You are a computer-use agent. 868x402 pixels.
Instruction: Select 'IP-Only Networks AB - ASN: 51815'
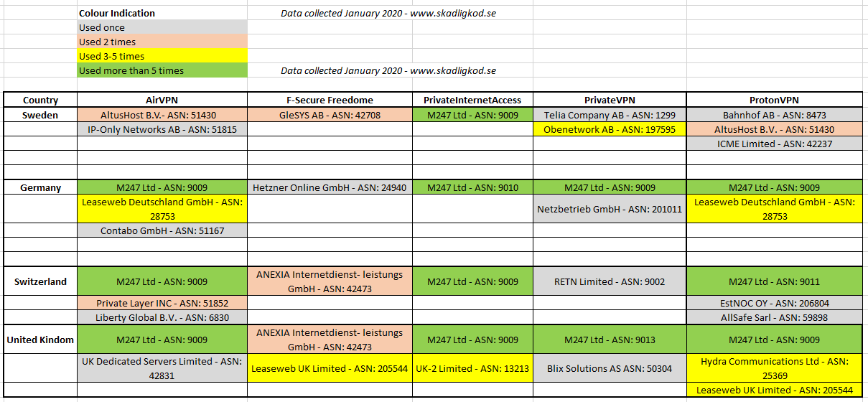click(x=162, y=129)
